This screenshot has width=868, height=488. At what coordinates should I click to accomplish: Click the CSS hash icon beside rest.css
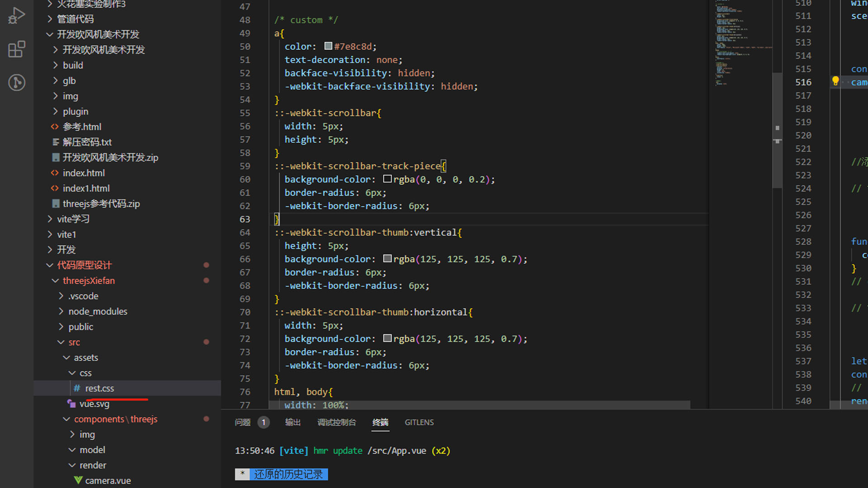click(77, 389)
